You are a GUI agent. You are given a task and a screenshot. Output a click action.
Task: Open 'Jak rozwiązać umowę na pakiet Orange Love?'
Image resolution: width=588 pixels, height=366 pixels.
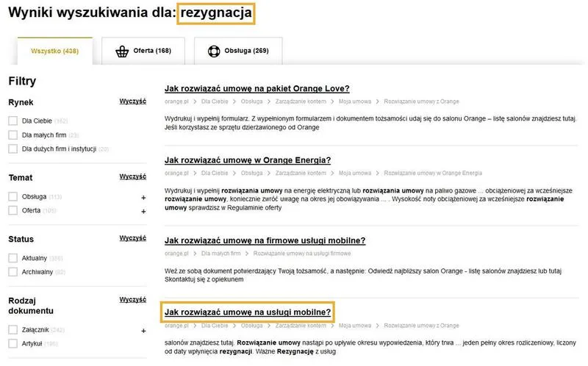click(x=257, y=88)
